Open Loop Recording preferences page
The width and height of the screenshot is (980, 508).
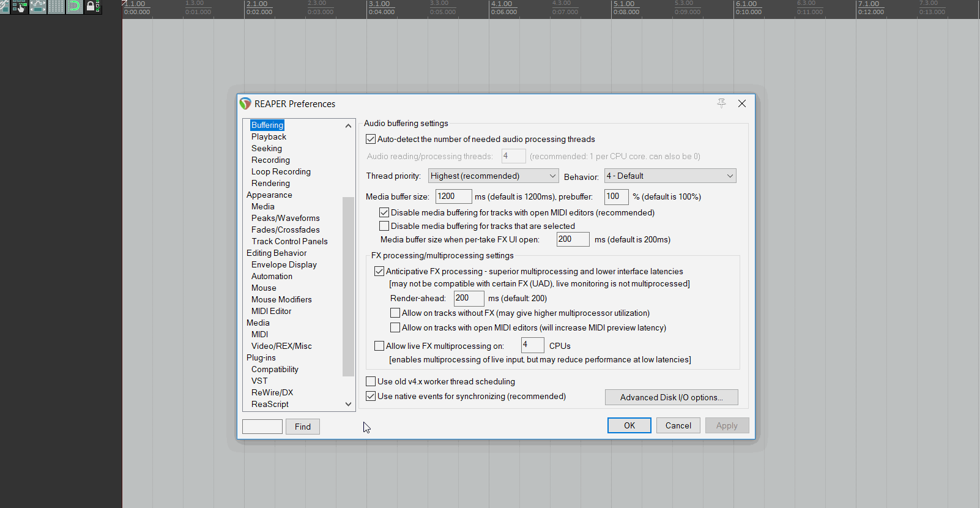[x=281, y=171]
